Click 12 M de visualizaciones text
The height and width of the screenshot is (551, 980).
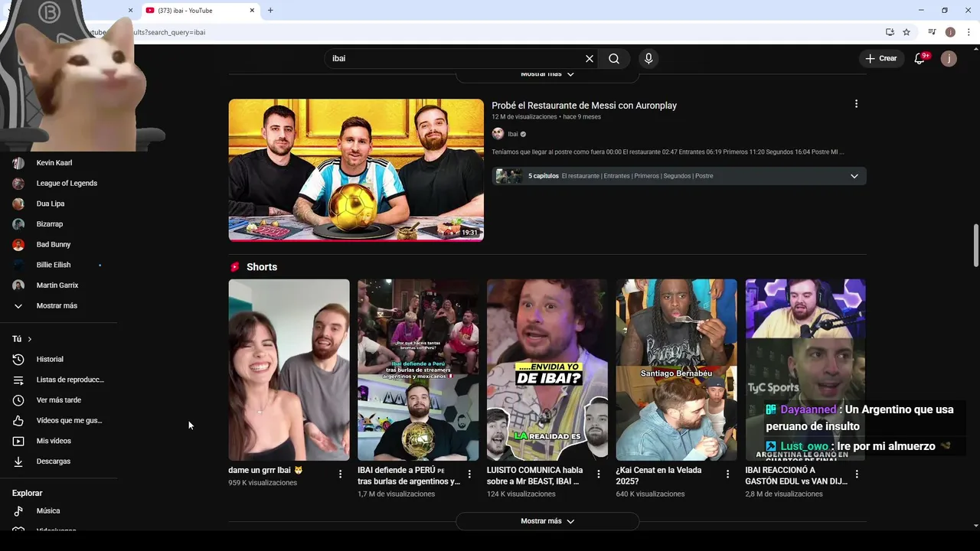524,117
